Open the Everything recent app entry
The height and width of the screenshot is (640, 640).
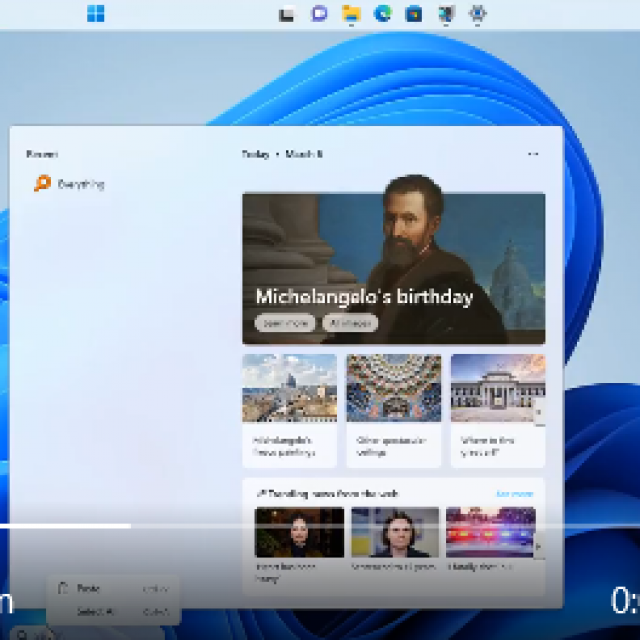click(69, 184)
